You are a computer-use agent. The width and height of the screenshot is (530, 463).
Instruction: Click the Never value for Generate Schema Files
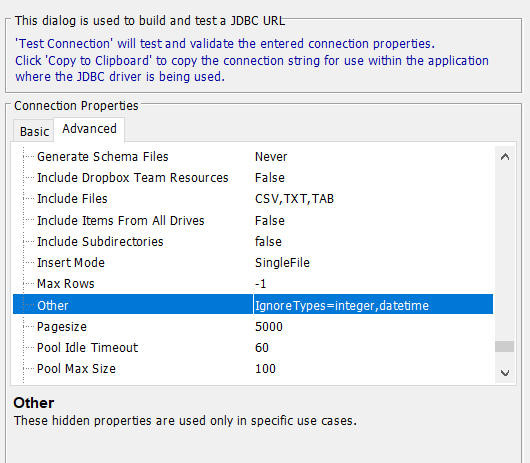point(271,157)
